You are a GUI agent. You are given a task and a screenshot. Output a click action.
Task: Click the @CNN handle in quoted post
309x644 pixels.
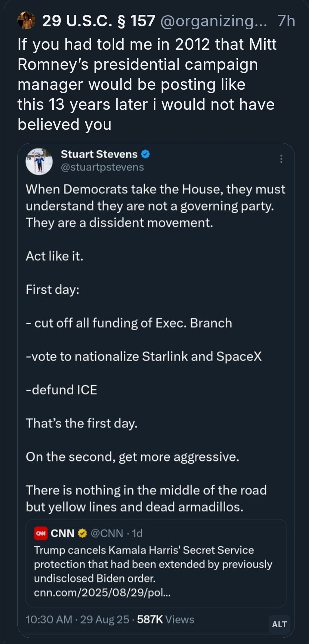tap(107, 533)
